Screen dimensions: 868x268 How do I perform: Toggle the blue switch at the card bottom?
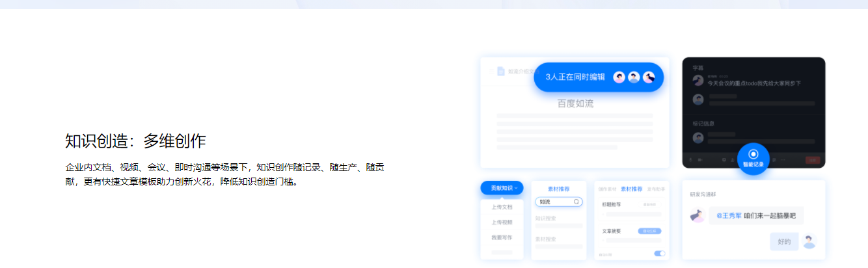(660, 254)
